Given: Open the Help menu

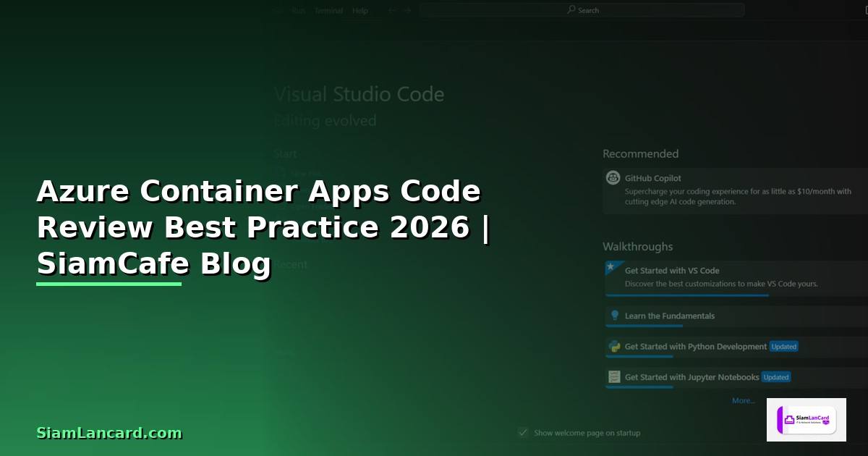Looking at the screenshot, I should (x=360, y=11).
